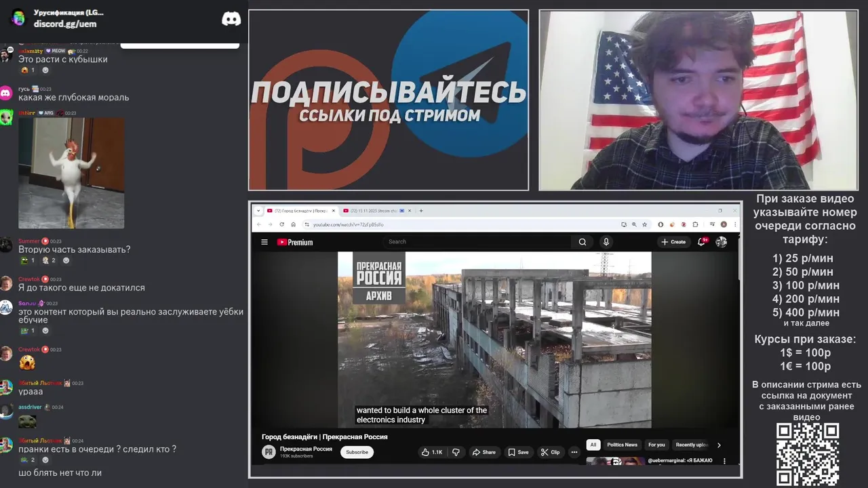Open the zoom magnifier in address bar
Screen dimensions: 868x488
(634, 224)
